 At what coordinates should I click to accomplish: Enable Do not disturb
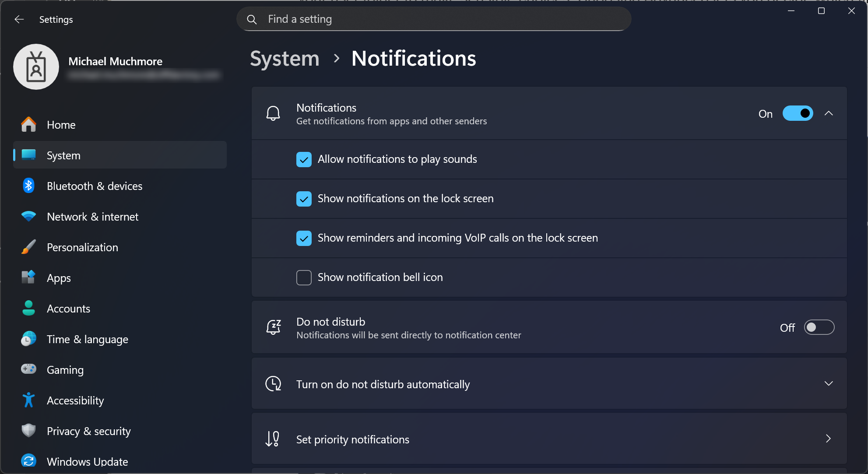(819, 327)
